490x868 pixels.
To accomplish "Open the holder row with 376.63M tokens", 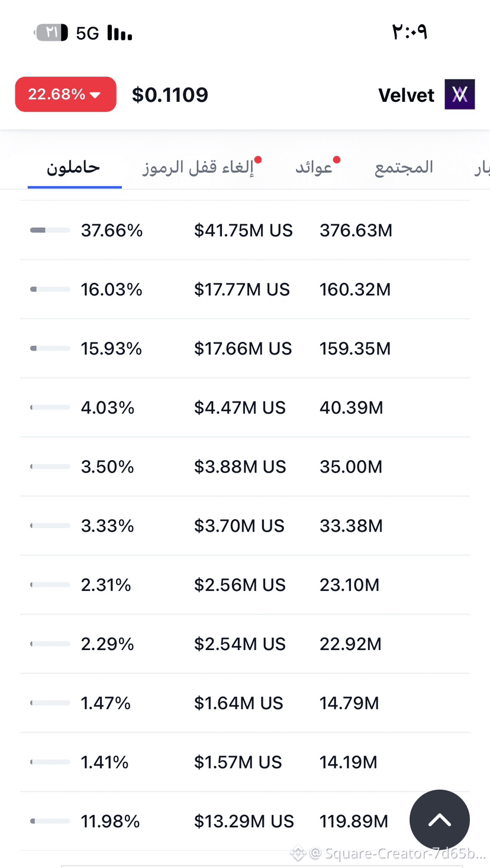I will tap(245, 230).
